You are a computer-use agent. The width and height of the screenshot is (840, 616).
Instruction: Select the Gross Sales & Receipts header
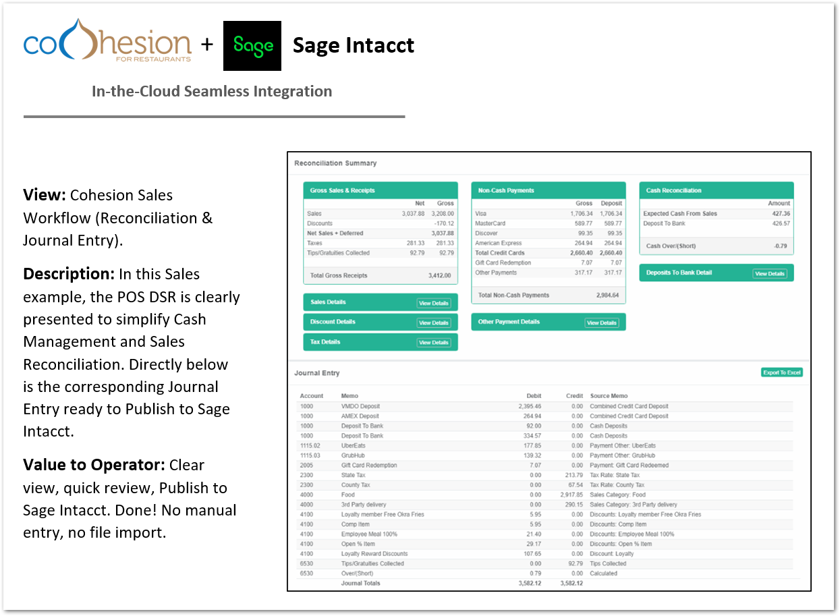[380, 190]
